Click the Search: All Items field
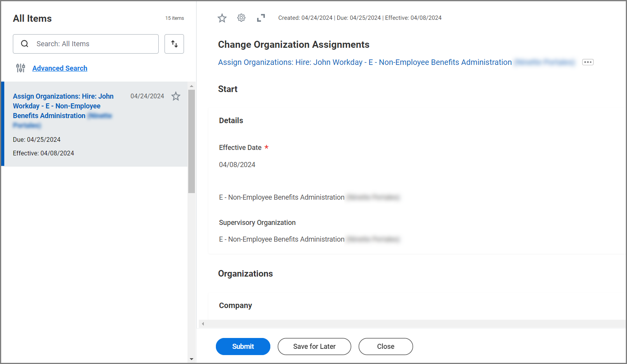627x364 pixels. [x=86, y=44]
